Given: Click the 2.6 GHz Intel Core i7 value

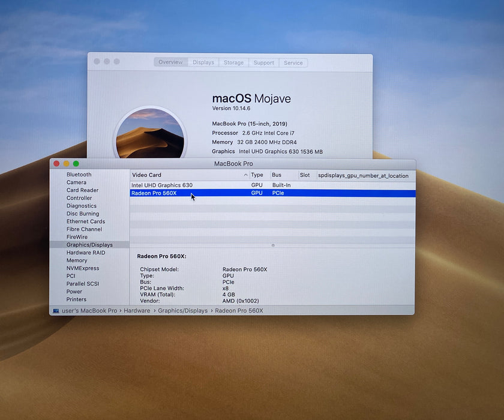Looking at the screenshot, I should click(268, 133).
